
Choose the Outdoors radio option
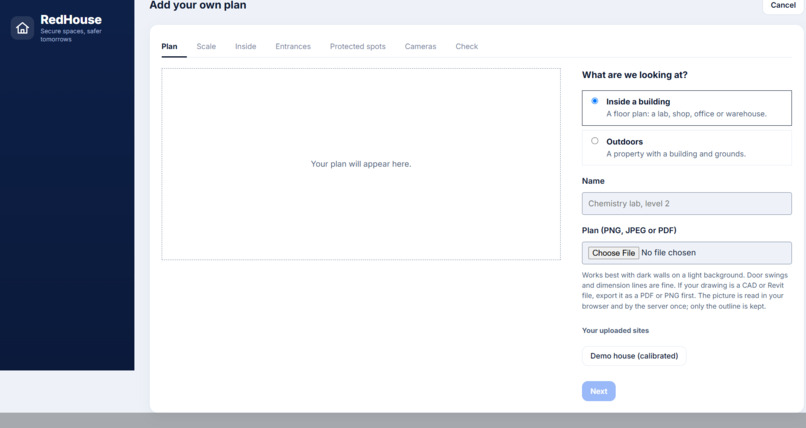tap(595, 141)
